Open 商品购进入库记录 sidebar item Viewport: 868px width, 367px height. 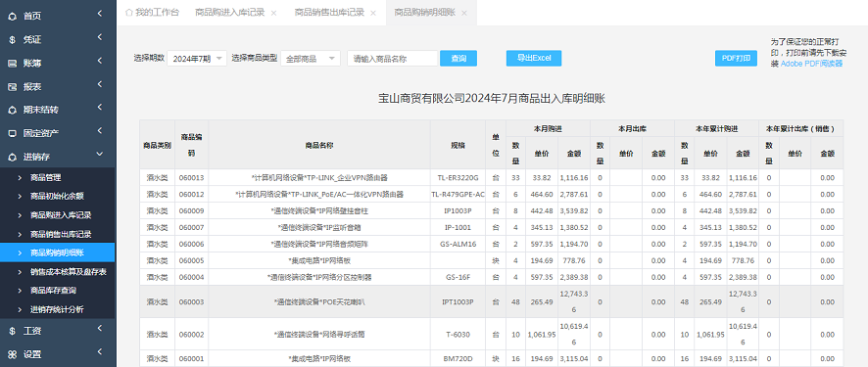(61, 215)
